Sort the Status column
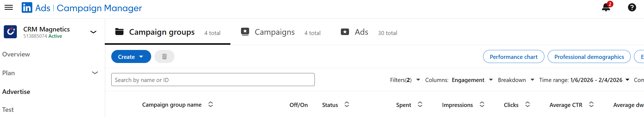 347,105
